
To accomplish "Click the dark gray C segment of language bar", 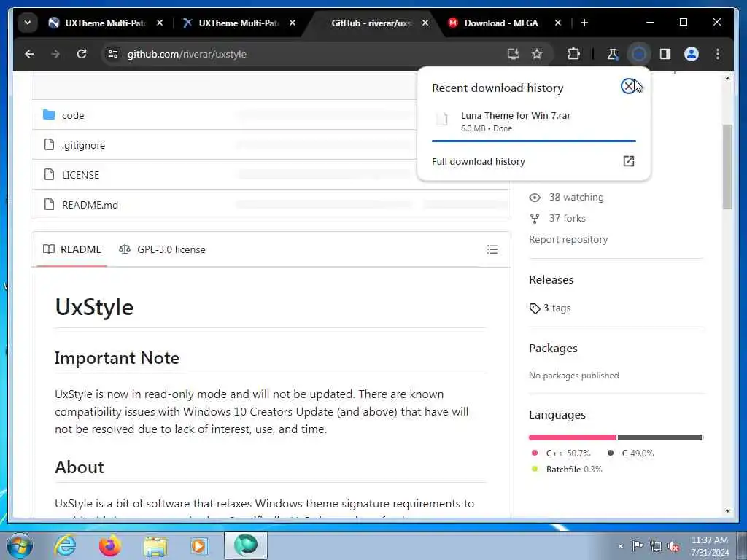I will click(x=659, y=437).
